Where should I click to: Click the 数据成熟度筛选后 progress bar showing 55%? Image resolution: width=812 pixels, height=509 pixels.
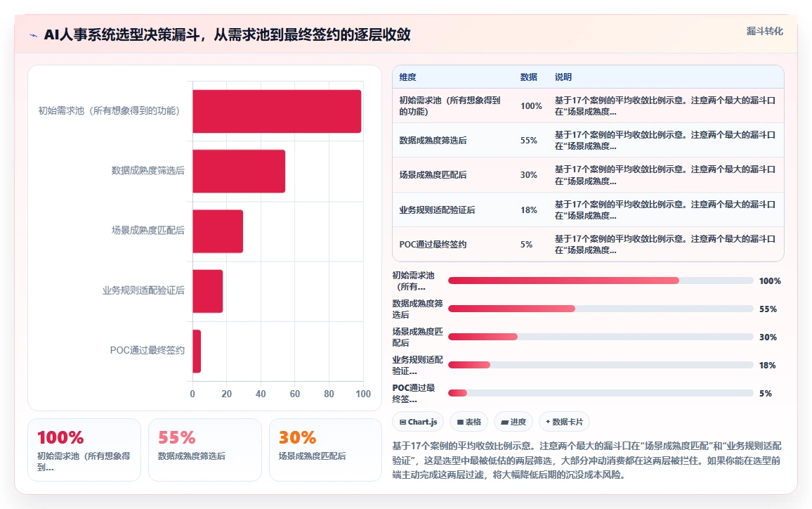601,309
